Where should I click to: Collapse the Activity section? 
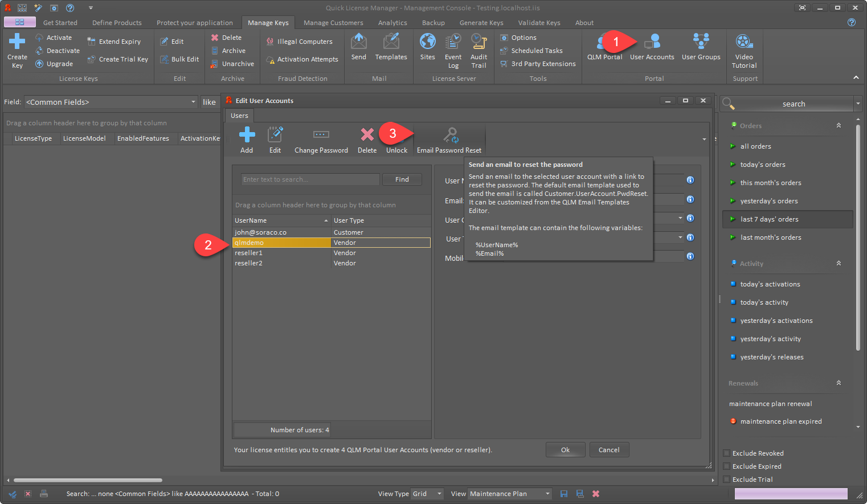[x=839, y=263]
